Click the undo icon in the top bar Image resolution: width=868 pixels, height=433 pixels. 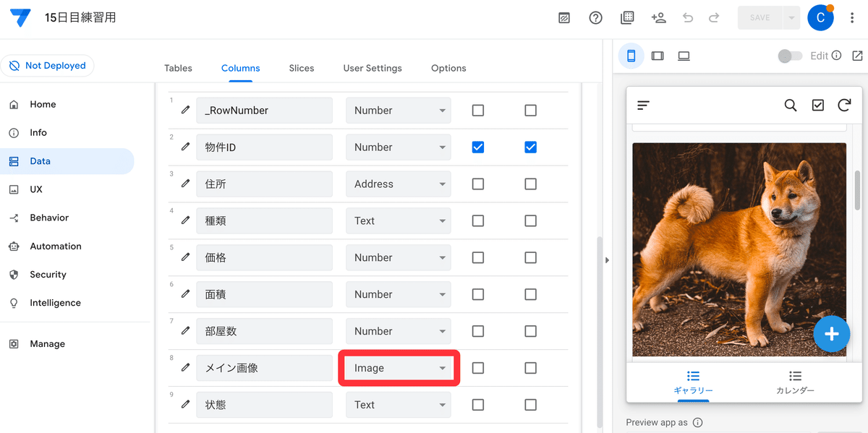(687, 17)
